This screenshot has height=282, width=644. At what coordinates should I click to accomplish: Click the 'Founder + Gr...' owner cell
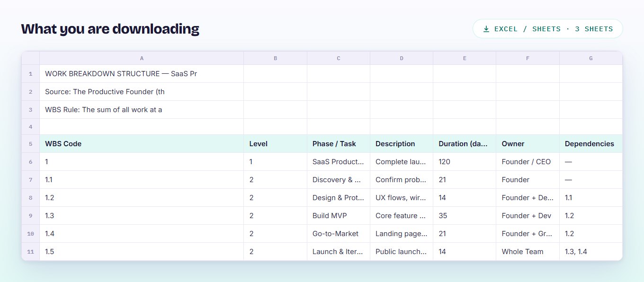pos(528,234)
